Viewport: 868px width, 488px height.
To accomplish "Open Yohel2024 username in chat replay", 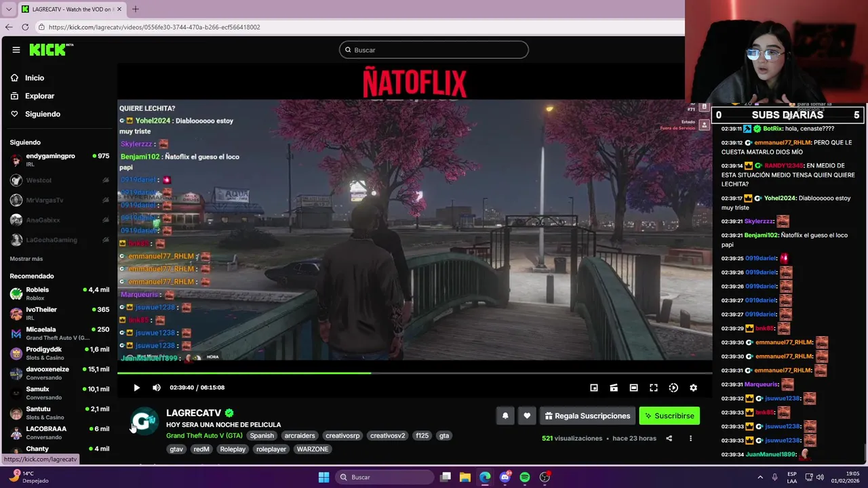I will (x=780, y=199).
